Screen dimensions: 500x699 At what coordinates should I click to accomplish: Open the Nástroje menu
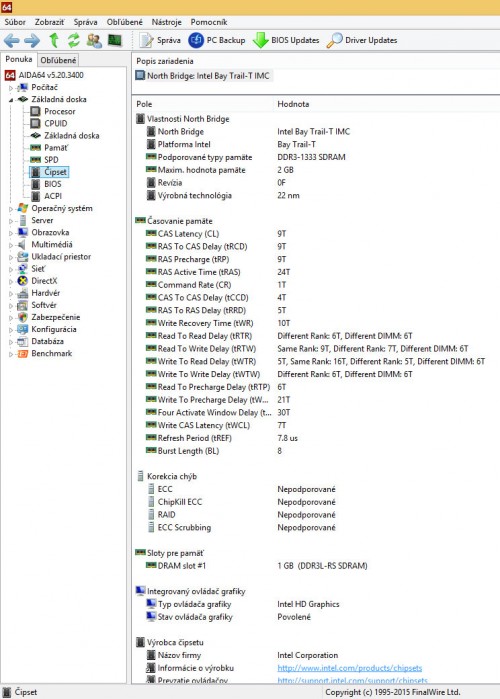(166, 22)
